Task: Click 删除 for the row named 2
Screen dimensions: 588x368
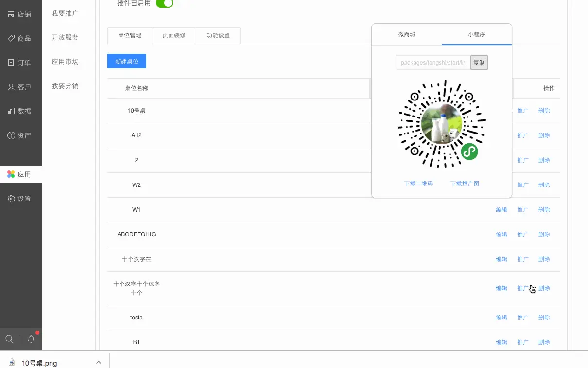Action: [x=544, y=160]
